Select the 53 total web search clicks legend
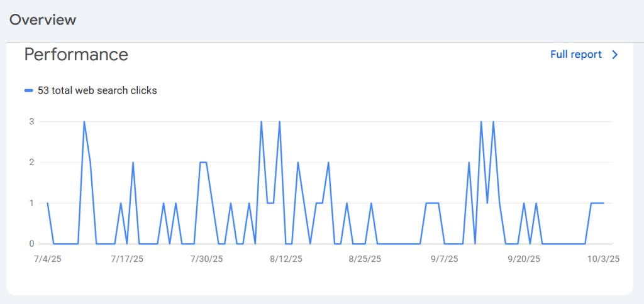Screen dimensions: 644x304 [x=97, y=90]
